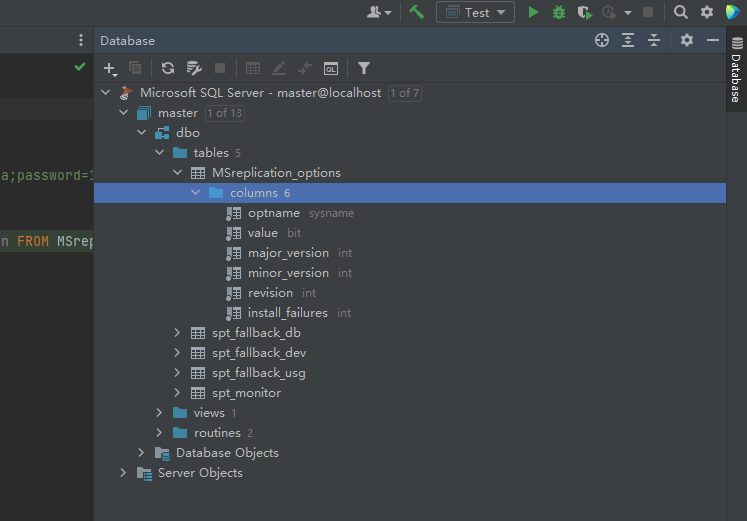Click the Select Opened File target icon
This screenshot has height=521, width=747.
(602, 40)
